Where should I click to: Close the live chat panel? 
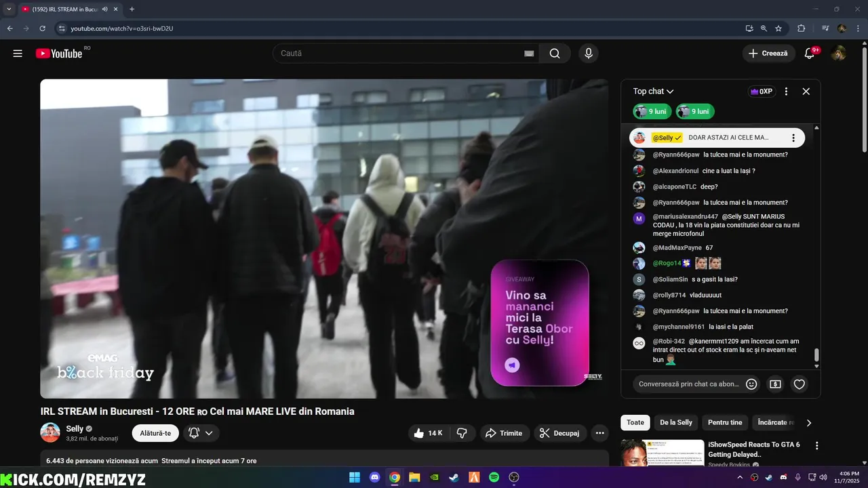(x=806, y=91)
